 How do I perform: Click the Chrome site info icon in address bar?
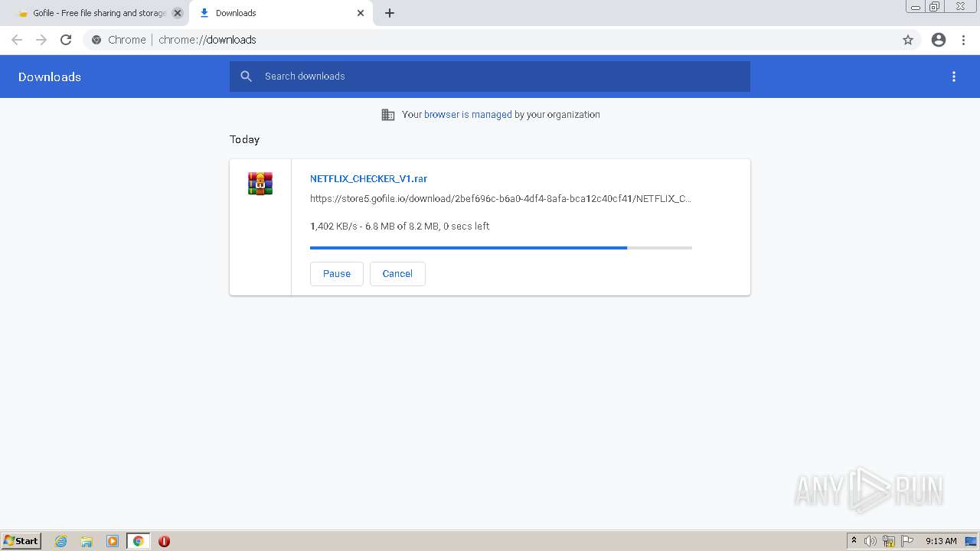tap(96, 40)
